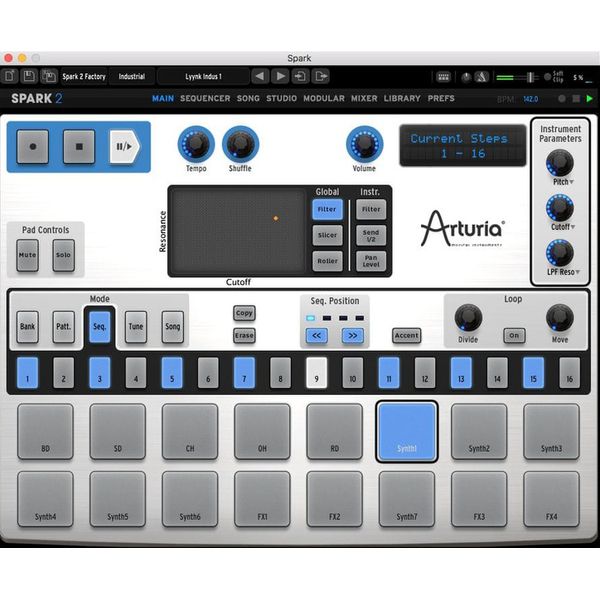Click the Tempo knob

tap(196, 144)
